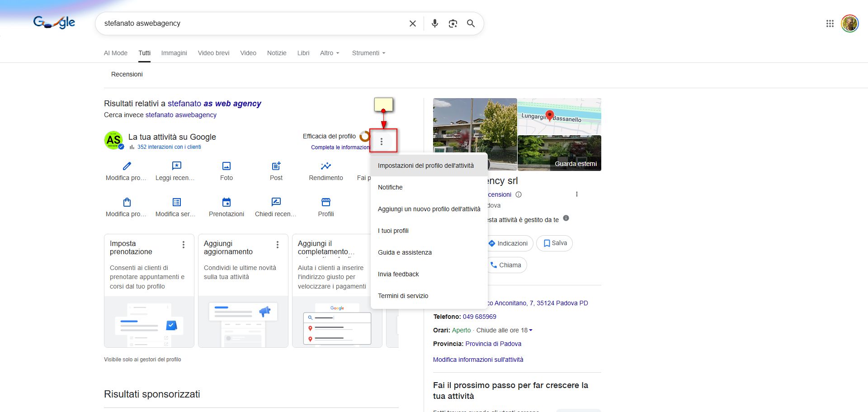The image size is (868, 412).
Task: Open Leggi recensioni star icon
Action: click(x=176, y=166)
